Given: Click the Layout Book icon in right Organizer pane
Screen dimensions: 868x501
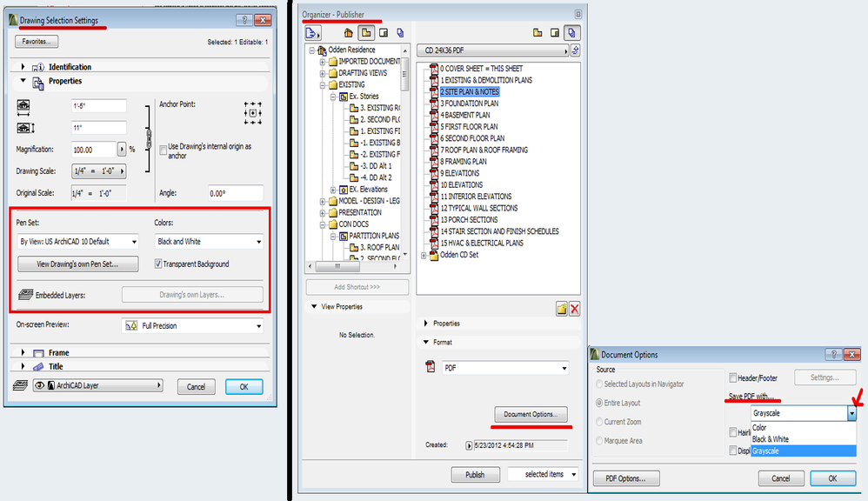Looking at the screenshot, I should coord(555,33).
